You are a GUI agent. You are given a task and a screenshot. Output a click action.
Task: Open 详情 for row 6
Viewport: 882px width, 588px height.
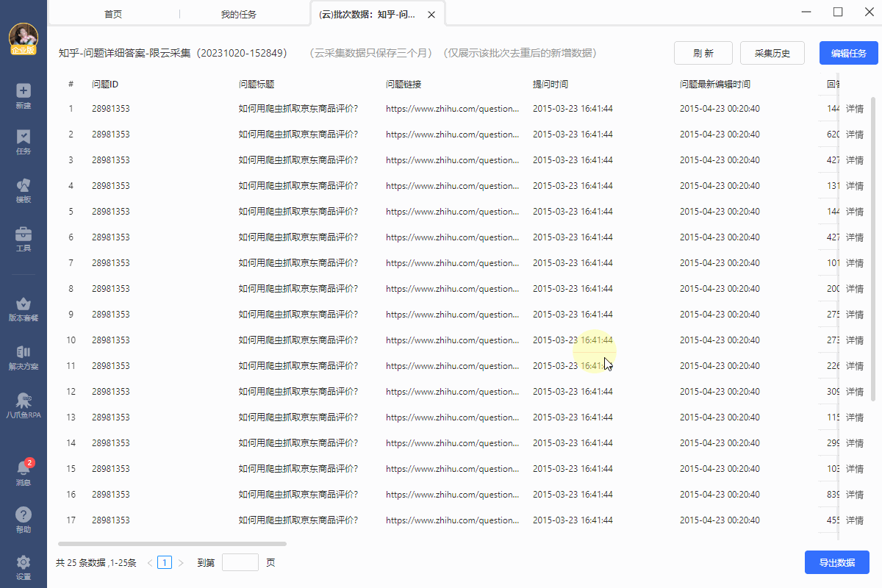(855, 237)
